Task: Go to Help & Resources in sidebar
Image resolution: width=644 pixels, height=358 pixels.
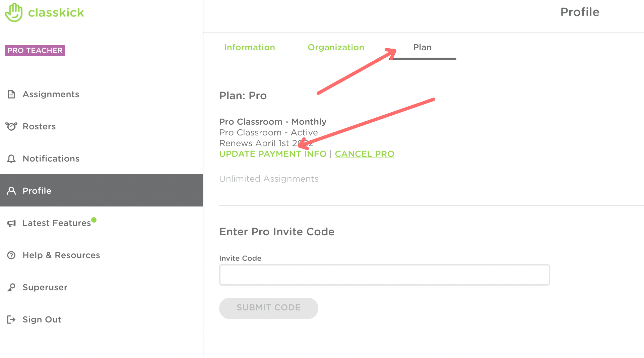Action: pos(61,255)
